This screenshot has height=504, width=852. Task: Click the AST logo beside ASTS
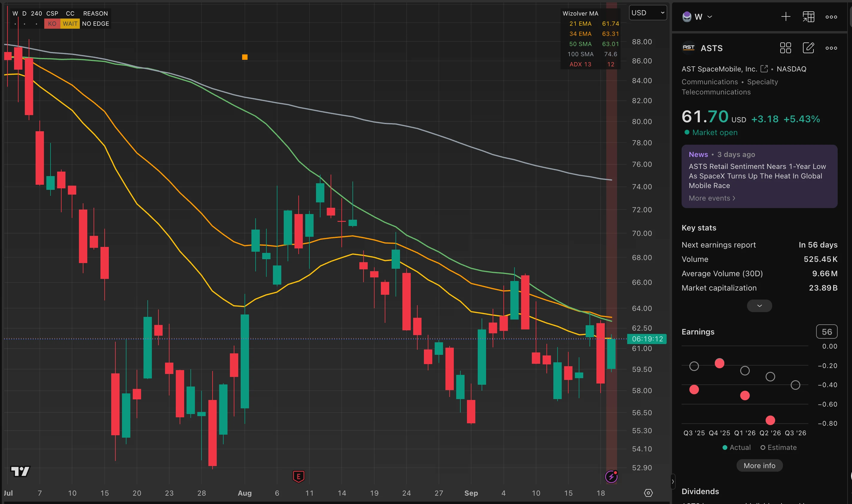pyautogui.click(x=689, y=48)
